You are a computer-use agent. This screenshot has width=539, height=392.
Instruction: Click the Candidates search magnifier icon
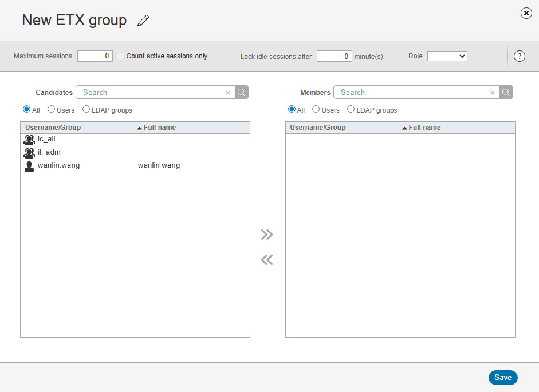tap(242, 92)
